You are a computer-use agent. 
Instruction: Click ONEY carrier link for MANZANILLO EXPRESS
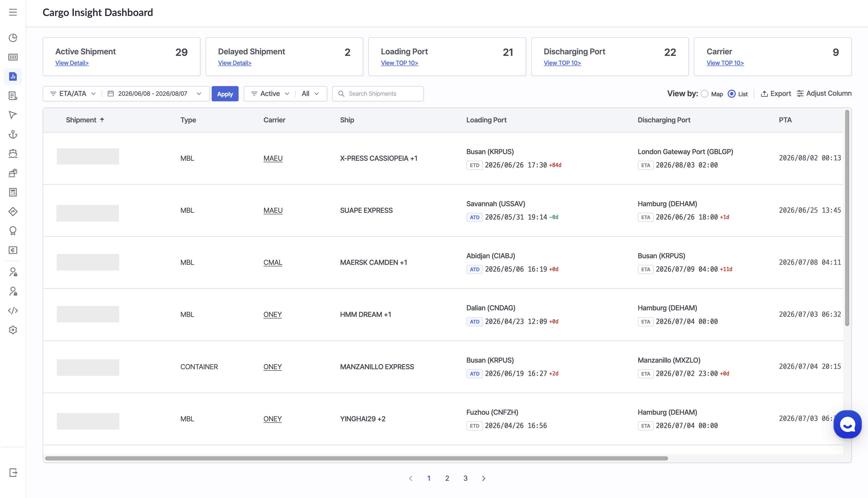272,367
